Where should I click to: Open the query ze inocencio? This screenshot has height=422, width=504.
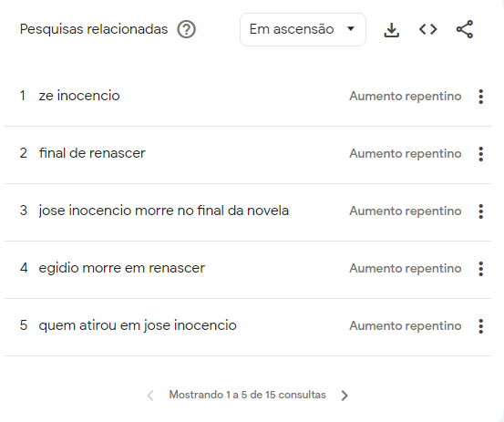pyautogui.click(x=79, y=96)
